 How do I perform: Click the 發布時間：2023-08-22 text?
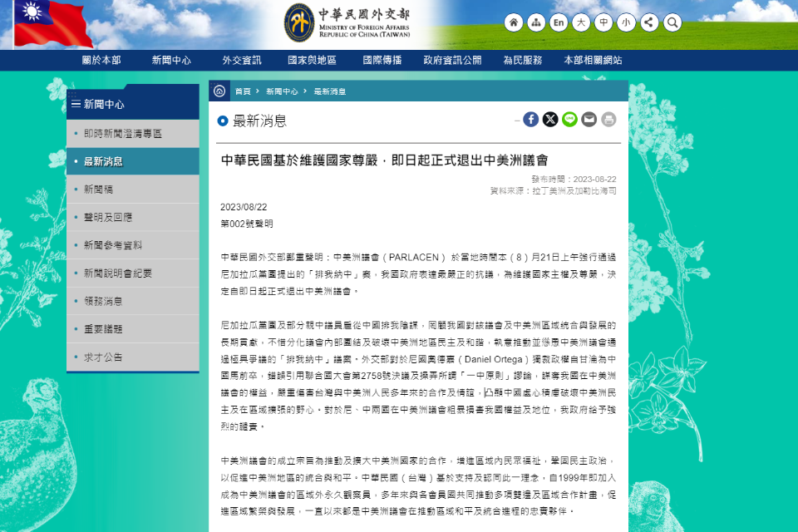[574, 180]
